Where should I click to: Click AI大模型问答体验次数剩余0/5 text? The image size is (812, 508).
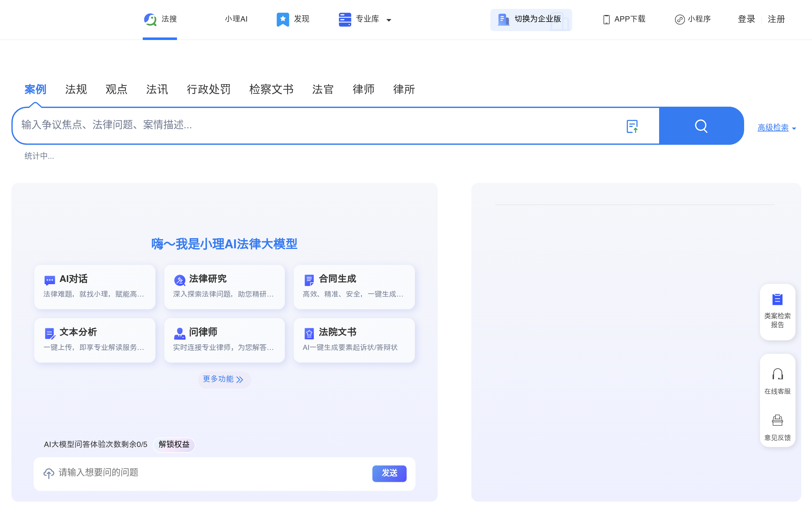pyautogui.click(x=95, y=444)
